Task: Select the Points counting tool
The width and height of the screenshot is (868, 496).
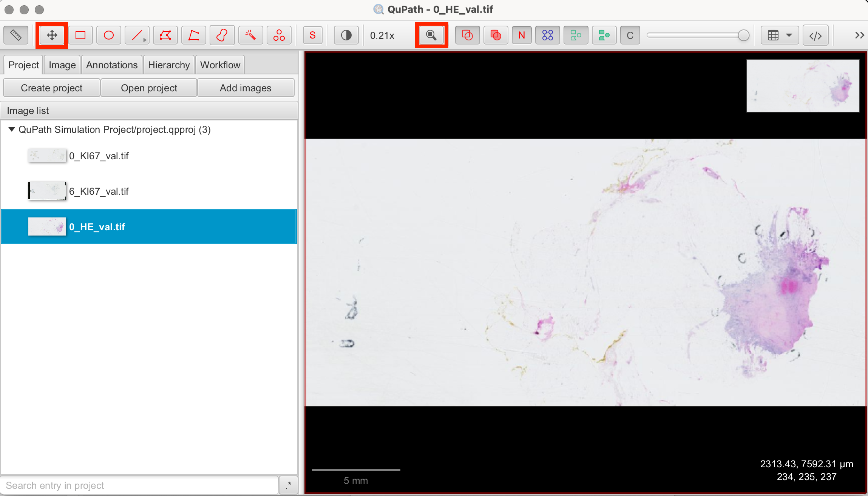Action: [279, 35]
